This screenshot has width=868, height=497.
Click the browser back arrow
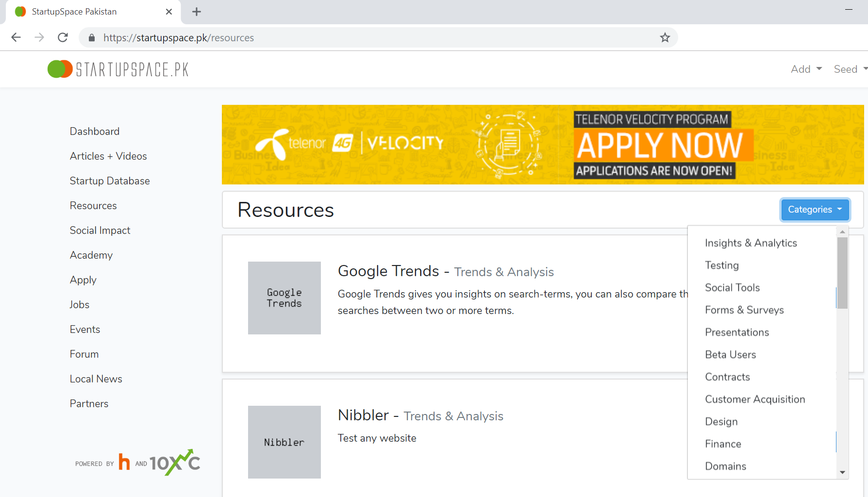(x=16, y=37)
